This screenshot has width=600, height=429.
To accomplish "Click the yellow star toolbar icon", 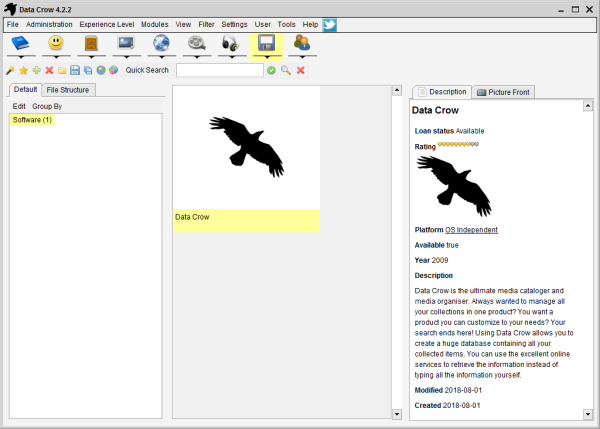I will tap(24, 70).
